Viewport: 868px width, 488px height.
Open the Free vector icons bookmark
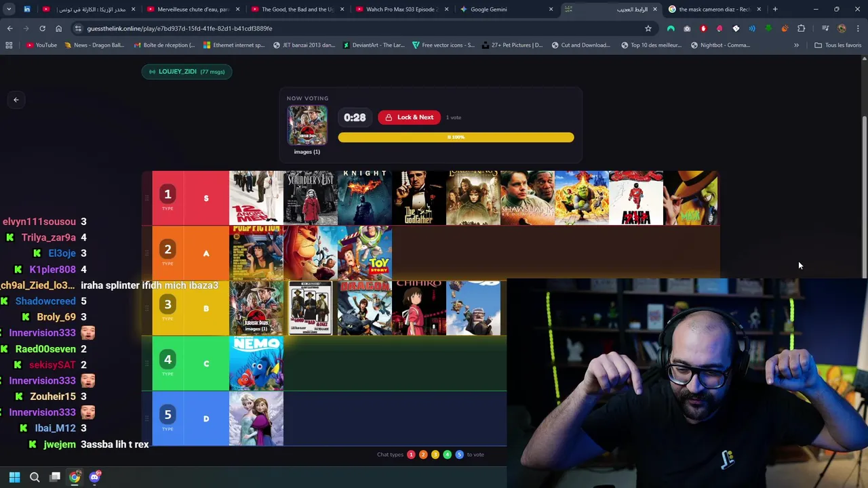(x=443, y=45)
